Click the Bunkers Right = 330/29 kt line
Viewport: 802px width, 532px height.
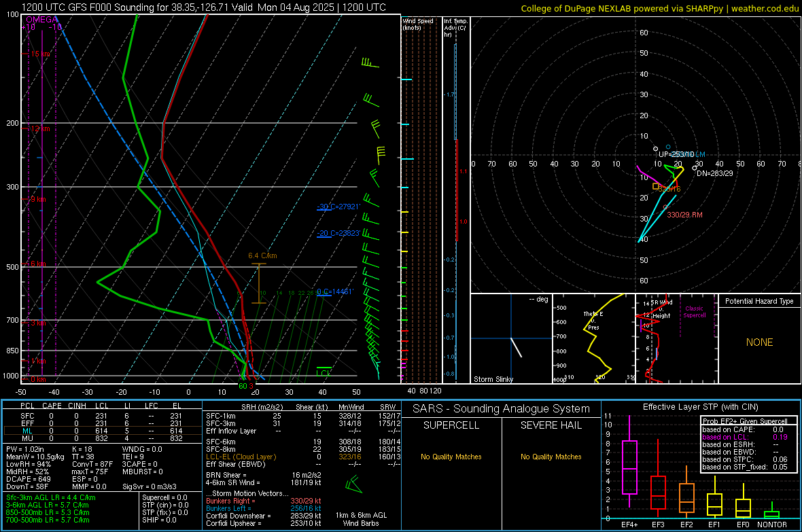click(x=264, y=501)
